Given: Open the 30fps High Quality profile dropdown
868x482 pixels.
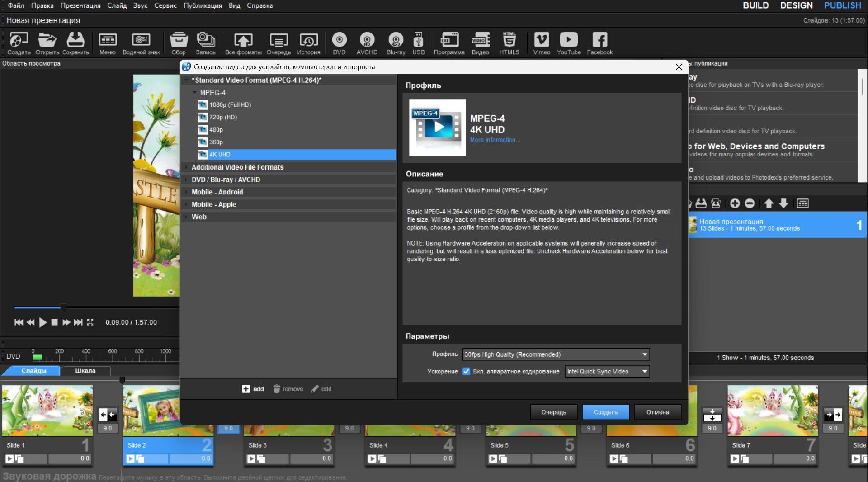Looking at the screenshot, I should click(556, 354).
